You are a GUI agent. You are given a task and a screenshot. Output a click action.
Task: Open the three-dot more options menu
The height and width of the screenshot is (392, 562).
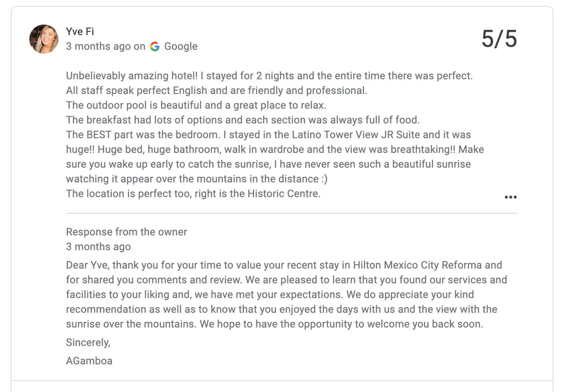pos(510,197)
